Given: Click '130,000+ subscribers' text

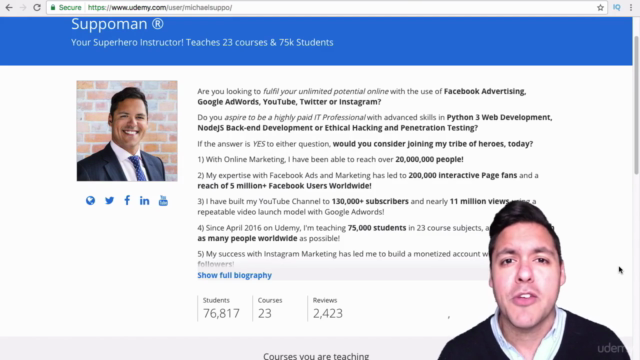Looking at the screenshot, I should pos(370,201).
